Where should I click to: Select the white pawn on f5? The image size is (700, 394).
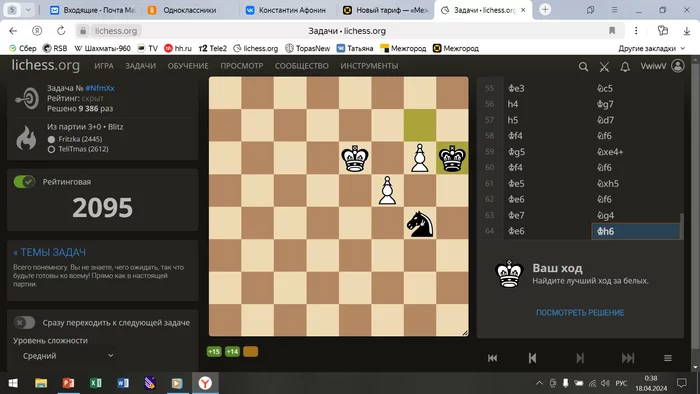tap(388, 191)
